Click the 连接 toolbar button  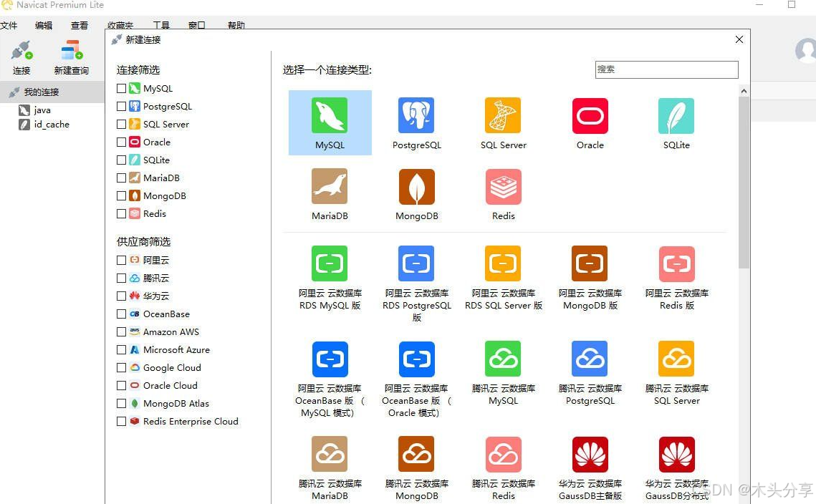tap(21, 57)
